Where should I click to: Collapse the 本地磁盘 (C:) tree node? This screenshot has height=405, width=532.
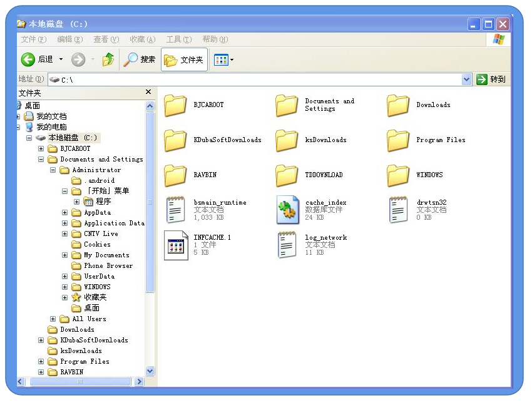tap(29, 138)
